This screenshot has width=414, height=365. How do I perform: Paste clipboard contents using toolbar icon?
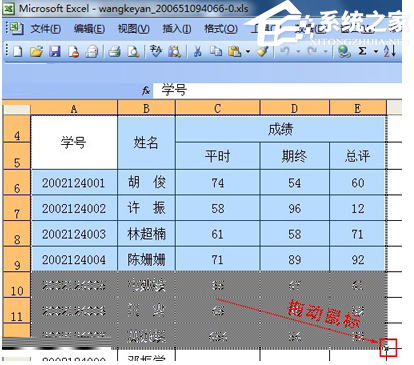[235, 51]
